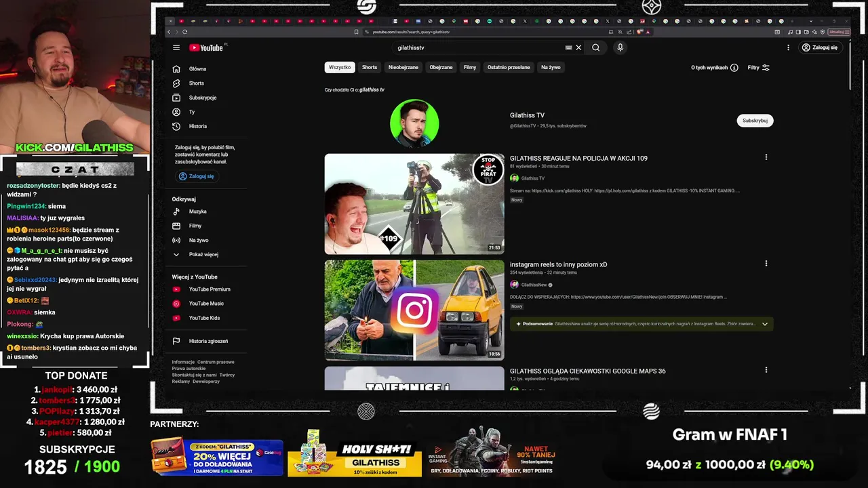Image resolution: width=868 pixels, height=488 pixels.
Task: Select the Ostatnio przesłane filter chip
Action: [509, 67]
